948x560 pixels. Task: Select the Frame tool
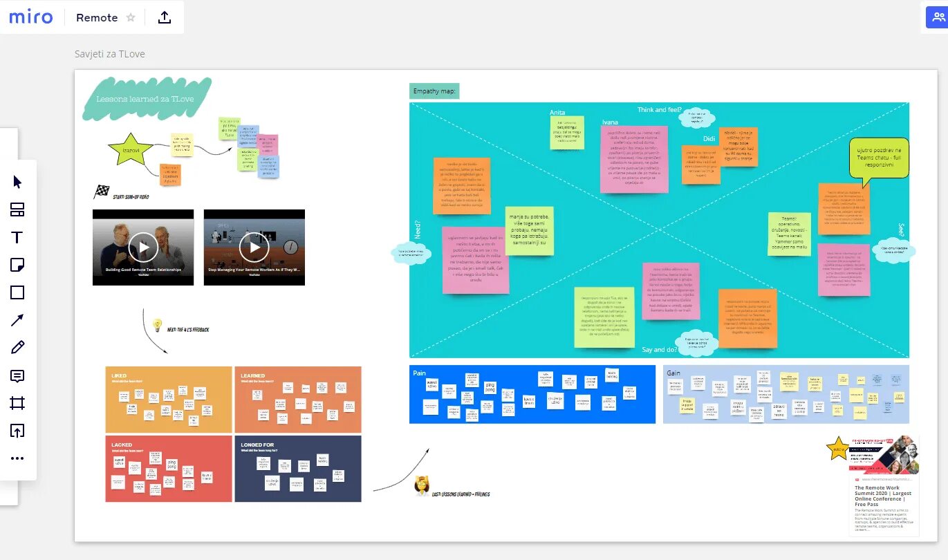click(18, 403)
